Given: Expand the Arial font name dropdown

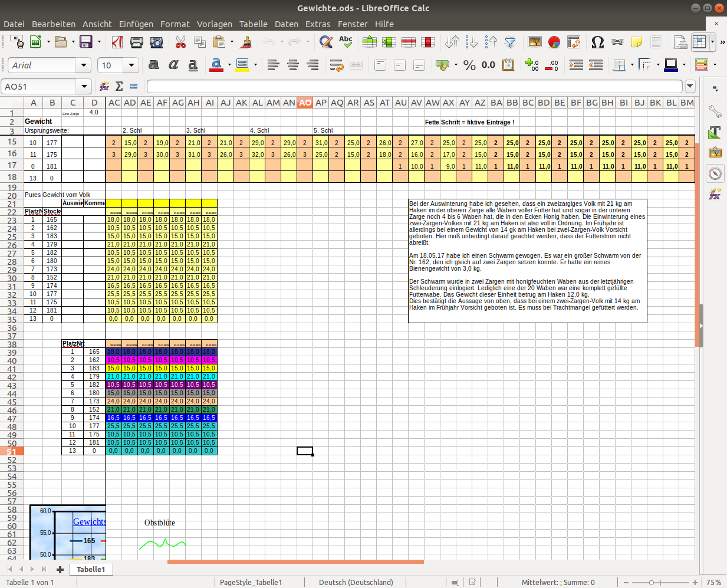Looking at the screenshot, I should pos(84,65).
